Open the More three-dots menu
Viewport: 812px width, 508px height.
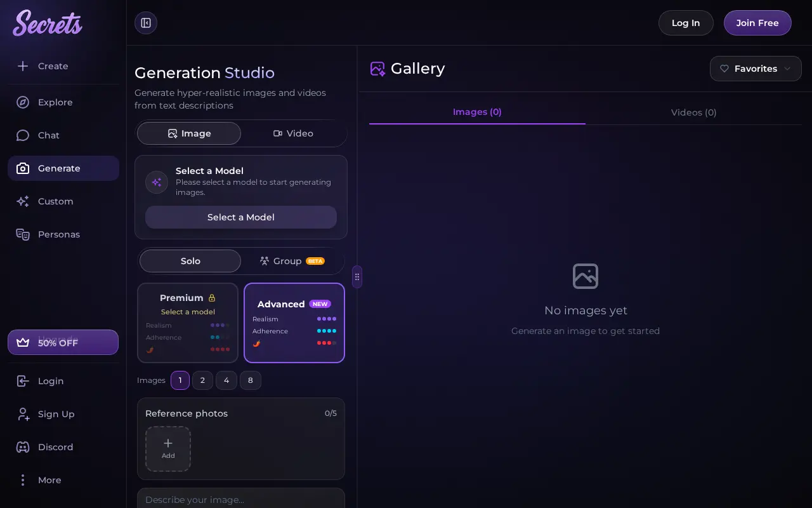coord(23,480)
